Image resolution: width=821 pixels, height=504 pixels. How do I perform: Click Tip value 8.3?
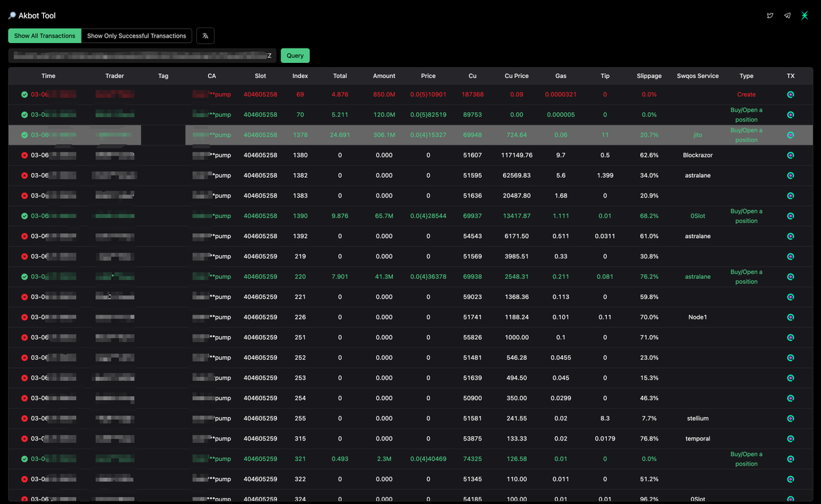tap(605, 419)
